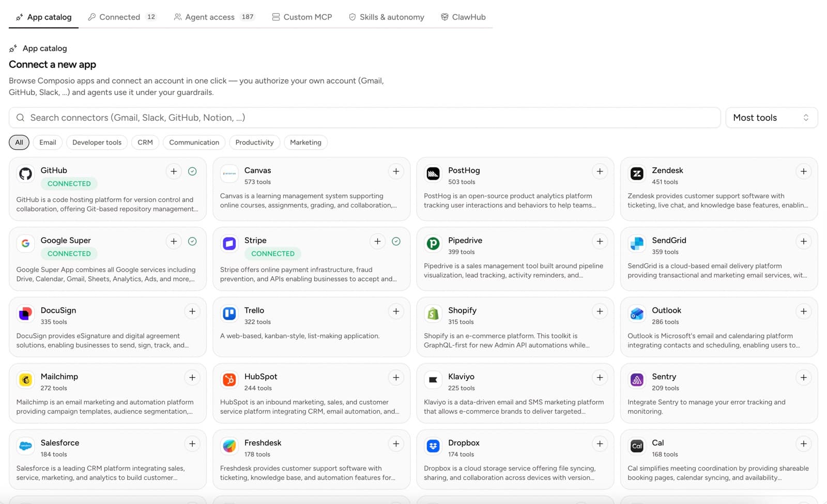Click the Freshdesk logo icon
Image resolution: width=827 pixels, height=504 pixels.
[x=229, y=446]
